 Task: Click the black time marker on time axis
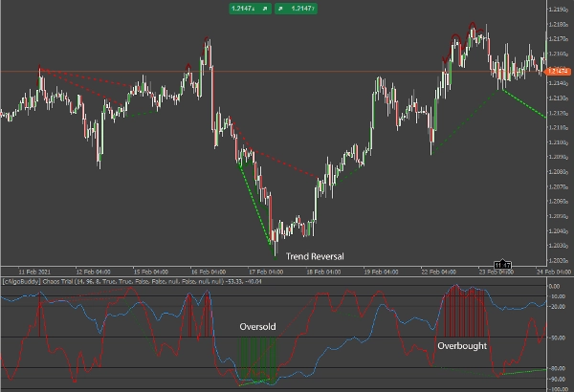[x=502, y=264]
